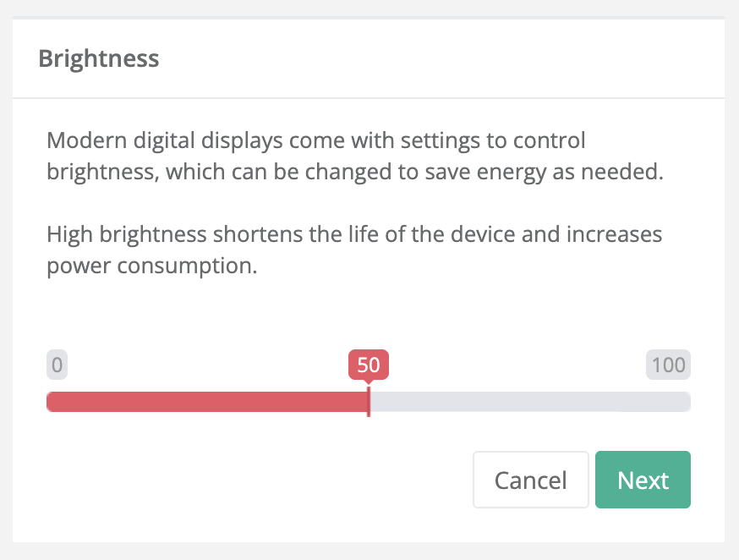The height and width of the screenshot is (560, 739).
Task: Click the words "power consumption" text
Action: (151, 266)
